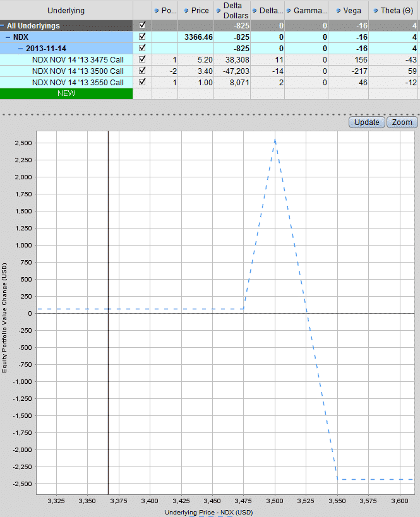Click the blue dot icon beside the Vega column
Image resolution: width=420 pixels, height=517 pixels.
pyautogui.click(x=339, y=11)
